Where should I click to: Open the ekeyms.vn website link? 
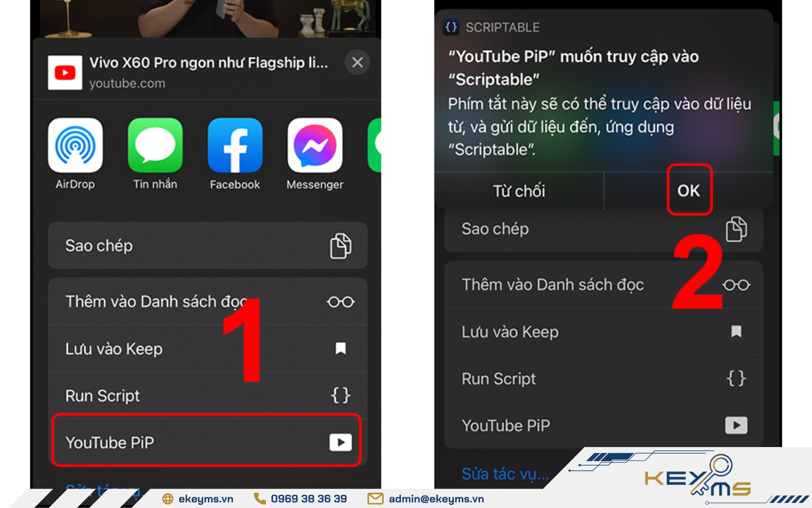(206, 499)
